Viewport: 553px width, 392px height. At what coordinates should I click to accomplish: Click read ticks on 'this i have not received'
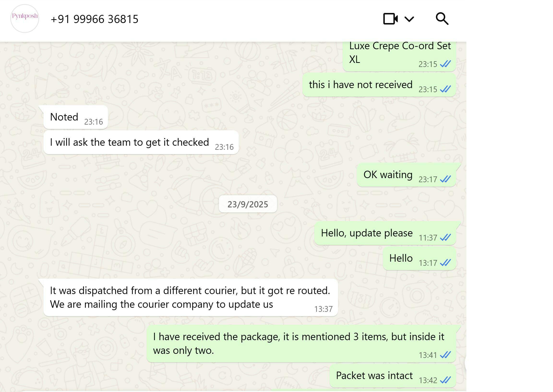445,89
